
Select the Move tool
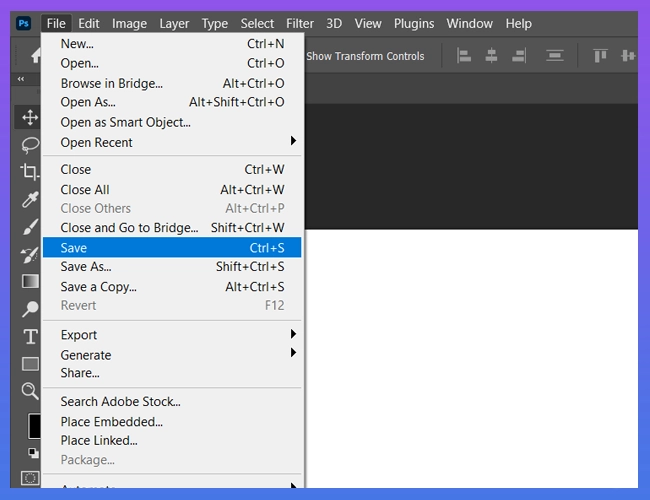tap(30, 117)
